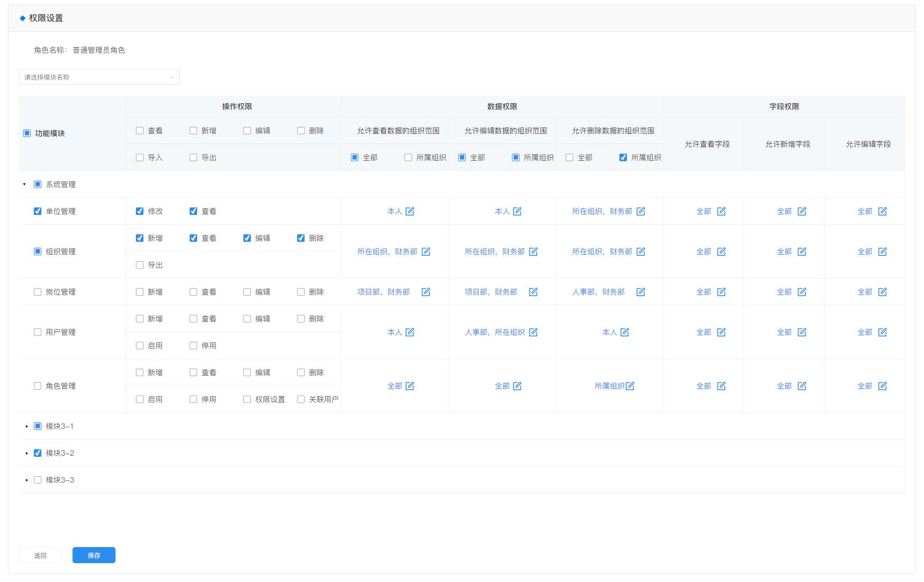Image resolution: width=924 pixels, height=582 pixels.
Task: Click the 操作权限 column header
Action: [237, 106]
